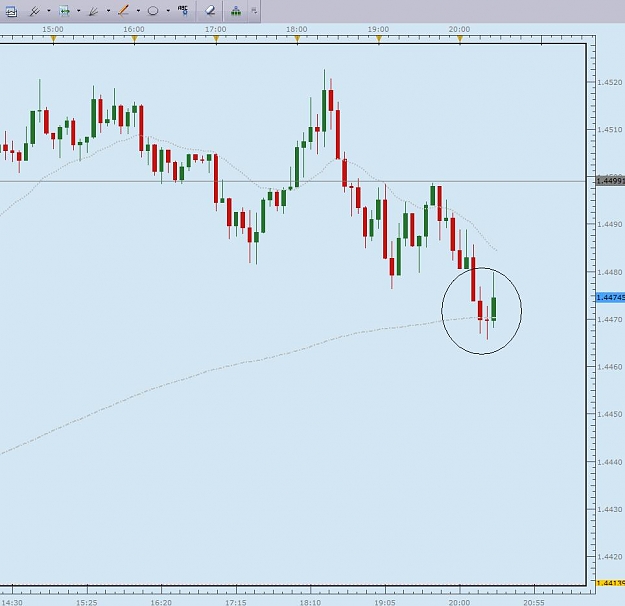Click the 14:30 bottom time label
The image size is (625, 606).
click(12, 602)
